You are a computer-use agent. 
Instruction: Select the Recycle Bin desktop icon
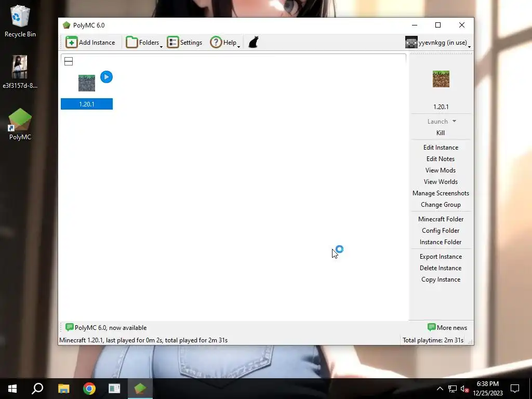tap(20, 21)
